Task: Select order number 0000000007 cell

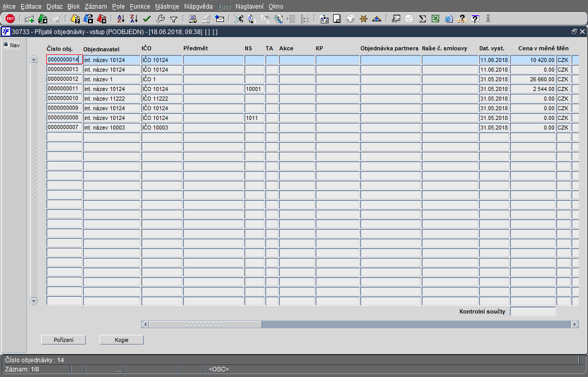Action: (x=64, y=128)
